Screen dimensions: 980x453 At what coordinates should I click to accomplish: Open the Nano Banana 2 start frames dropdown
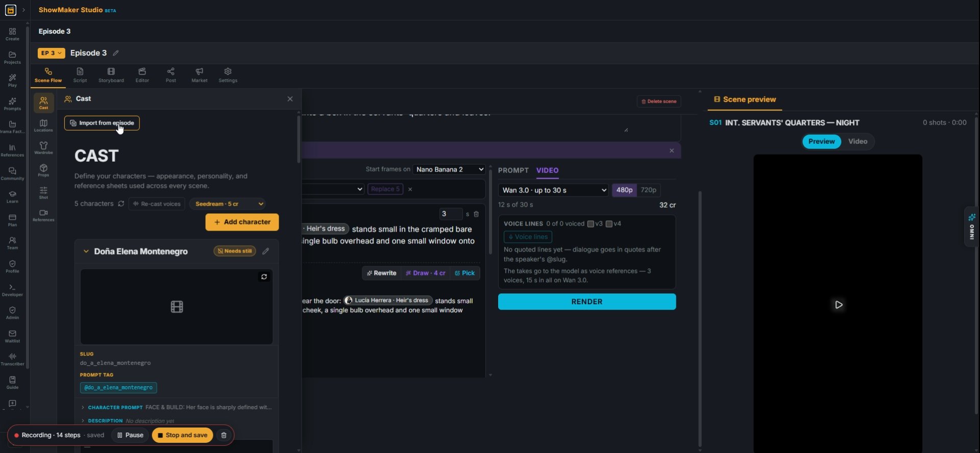point(449,169)
